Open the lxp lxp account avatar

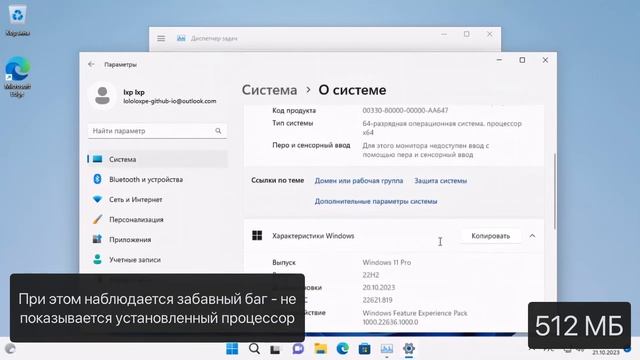tap(102, 96)
